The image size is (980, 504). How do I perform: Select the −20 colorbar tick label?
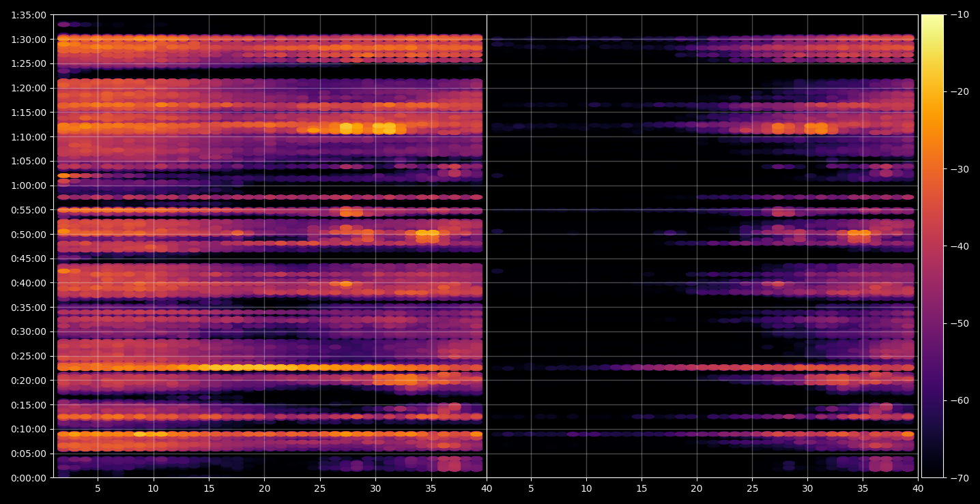pyautogui.click(x=960, y=92)
